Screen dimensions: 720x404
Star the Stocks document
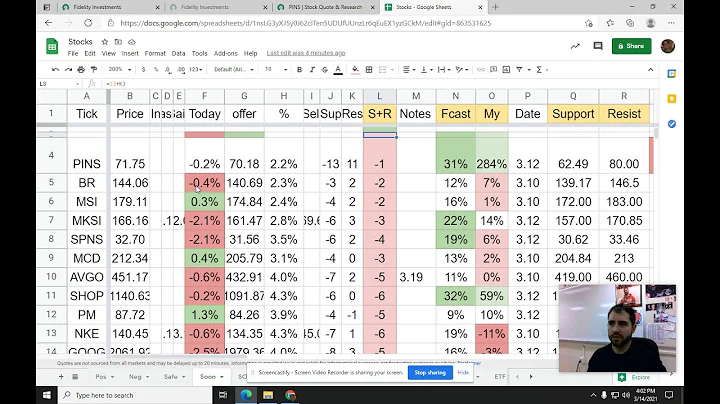(105, 42)
